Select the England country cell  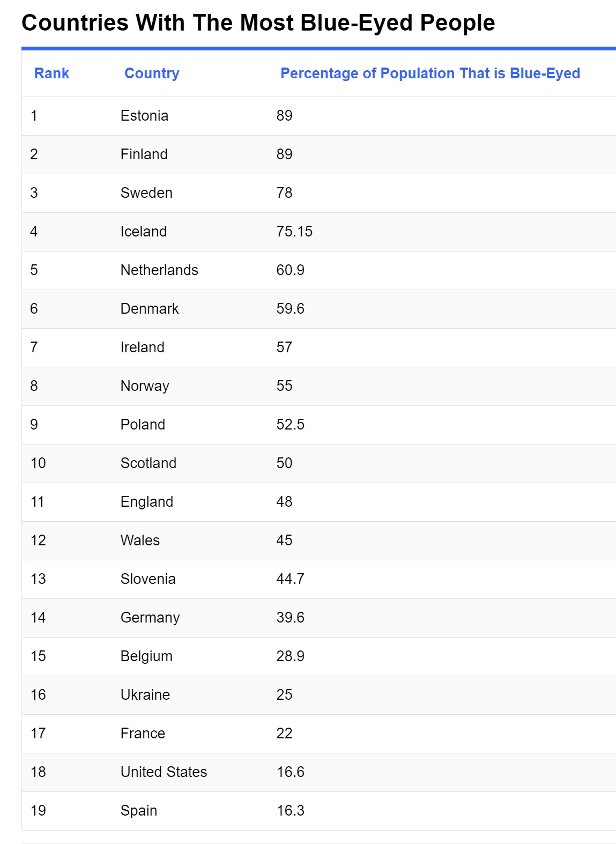147,502
